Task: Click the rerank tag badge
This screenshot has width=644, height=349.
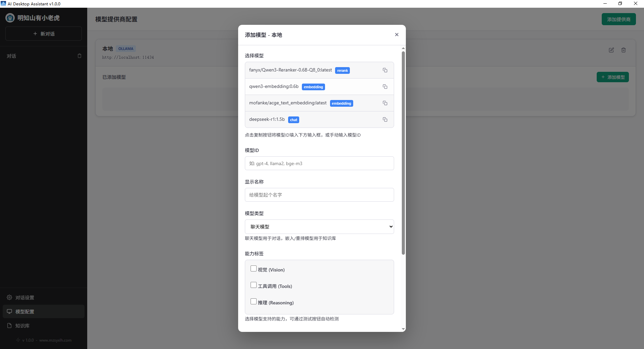Action: pyautogui.click(x=342, y=70)
